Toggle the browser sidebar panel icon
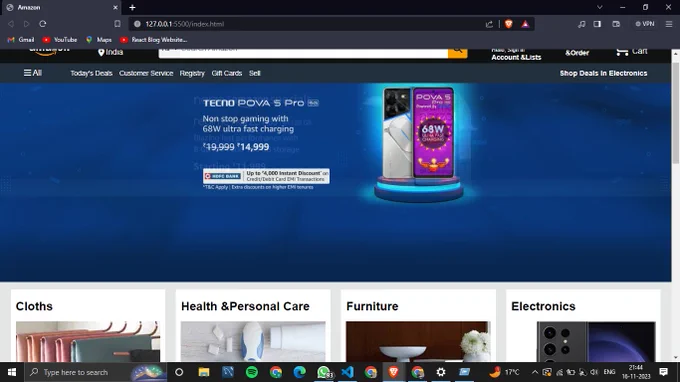The width and height of the screenshot is (680, 382). click(597, 24)
